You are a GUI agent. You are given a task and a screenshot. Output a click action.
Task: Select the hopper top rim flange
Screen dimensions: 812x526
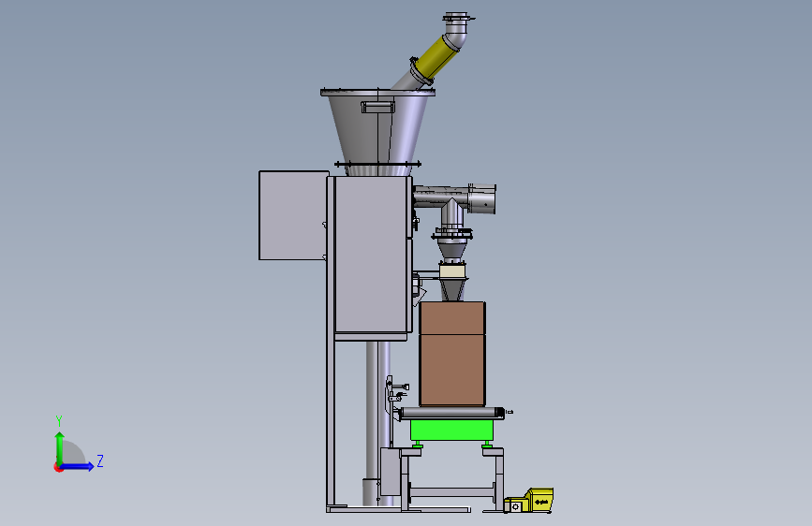click(x=377, y=93)
